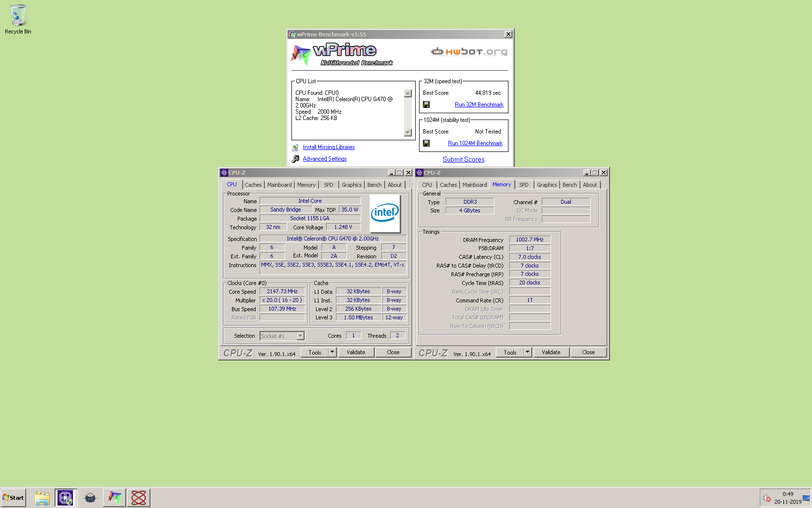This screenshot has width=812, height=508.
Task: Minimize the left CPU-Z window
Action: pyautogui.click(x=391, y=173)
